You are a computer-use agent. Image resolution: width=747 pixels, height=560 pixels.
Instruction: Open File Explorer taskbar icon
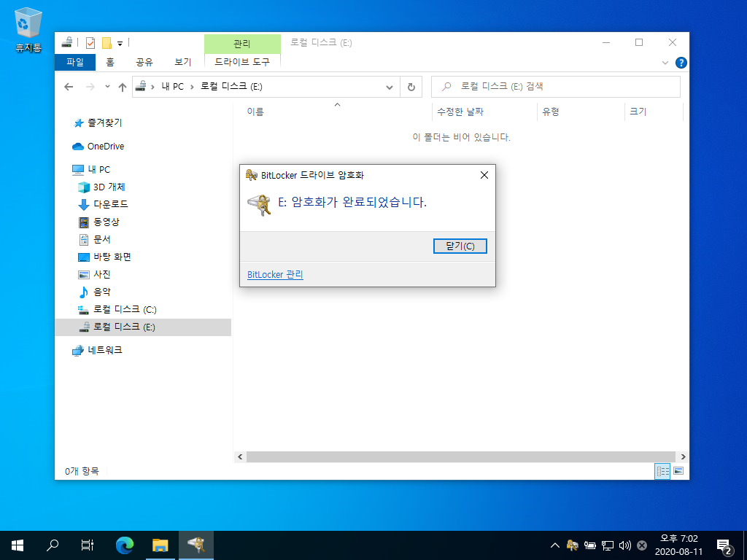coord(160,545)
